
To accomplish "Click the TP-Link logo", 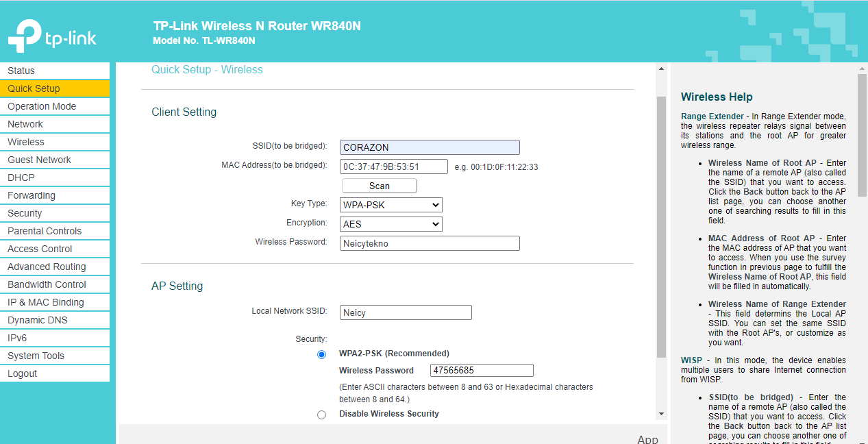I will [52, 36].
